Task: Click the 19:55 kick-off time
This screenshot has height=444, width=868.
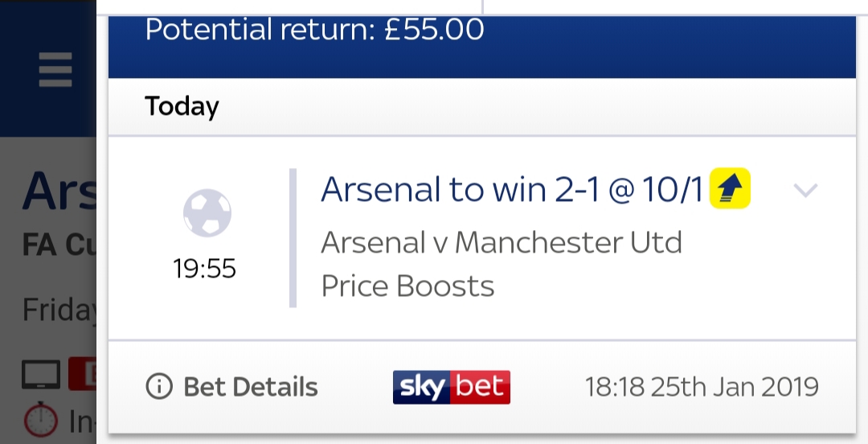Action: [x=204, y=269]
